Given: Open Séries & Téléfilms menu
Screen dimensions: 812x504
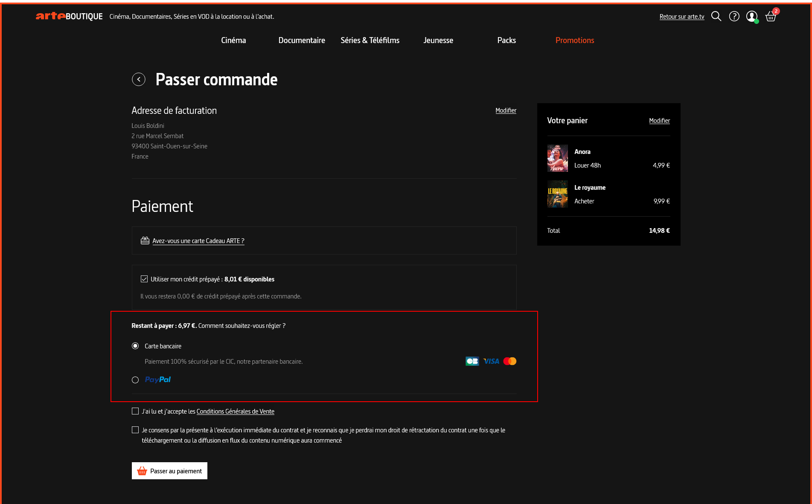Looking at the screenshot, I should pyautogui.click(x=370, y=40).
